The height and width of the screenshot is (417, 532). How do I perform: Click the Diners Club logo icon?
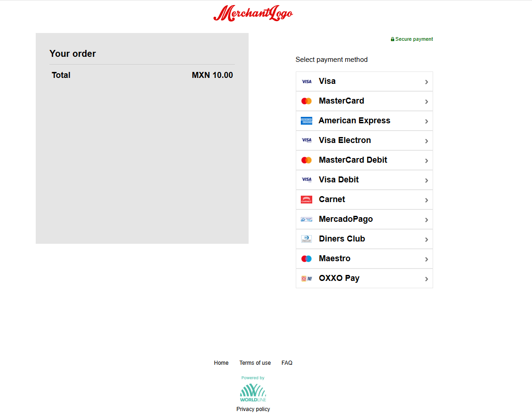point(306,239)
